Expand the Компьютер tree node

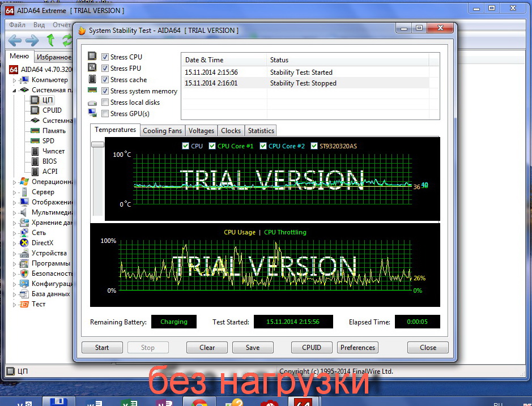(15, 80)
